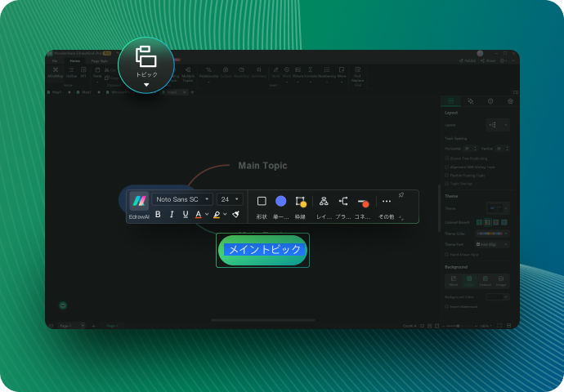Click the highlighted トピック topic button
Viewport: 564px width, 392px height.
point(146,63)
